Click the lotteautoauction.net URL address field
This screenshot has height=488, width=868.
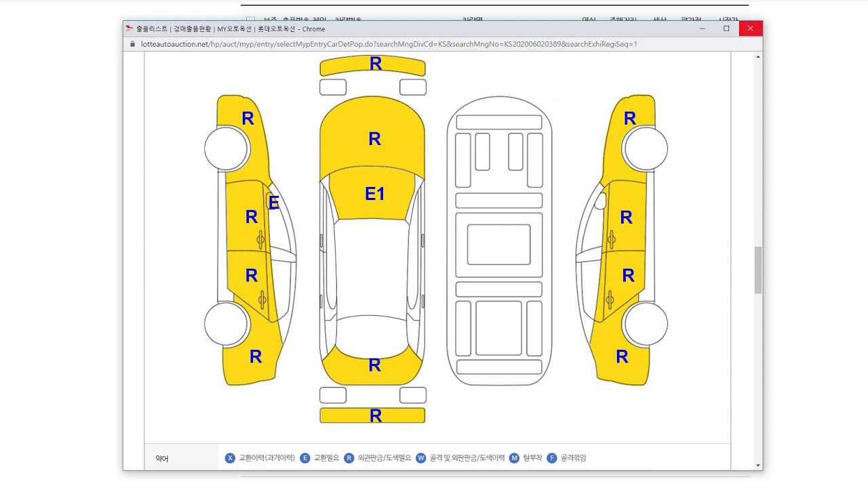(x=389, y=44)
